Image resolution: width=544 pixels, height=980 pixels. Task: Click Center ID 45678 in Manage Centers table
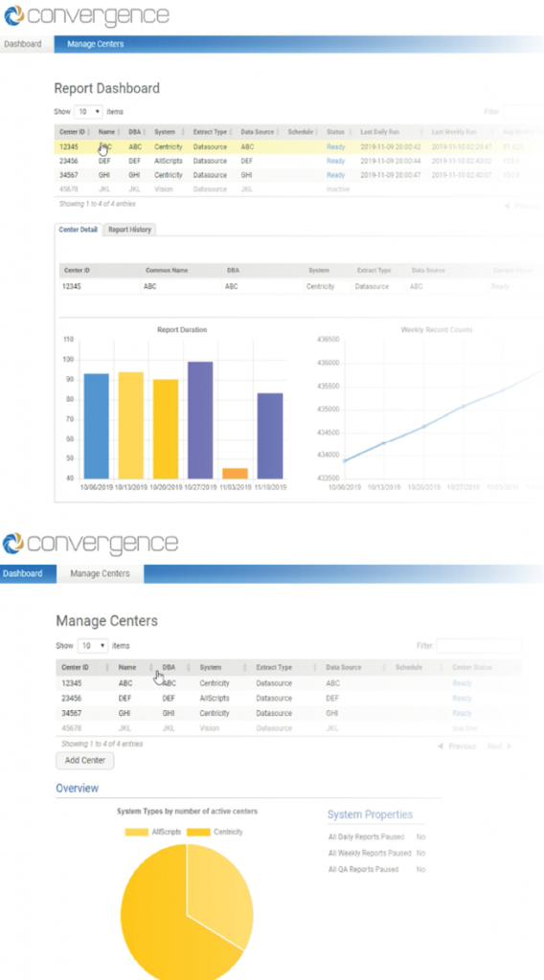[x=71, y=728]
